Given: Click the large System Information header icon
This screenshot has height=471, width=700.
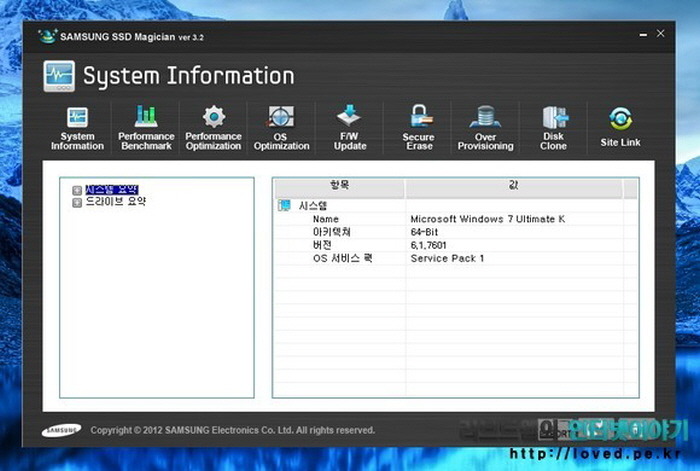Looking at the screenshot, I should click(59, 76).
